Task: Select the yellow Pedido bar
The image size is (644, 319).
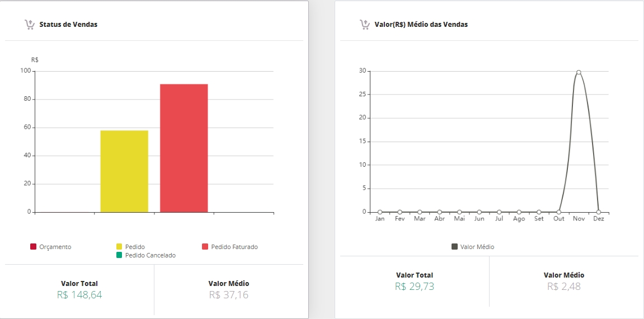Action: [124, 171]
